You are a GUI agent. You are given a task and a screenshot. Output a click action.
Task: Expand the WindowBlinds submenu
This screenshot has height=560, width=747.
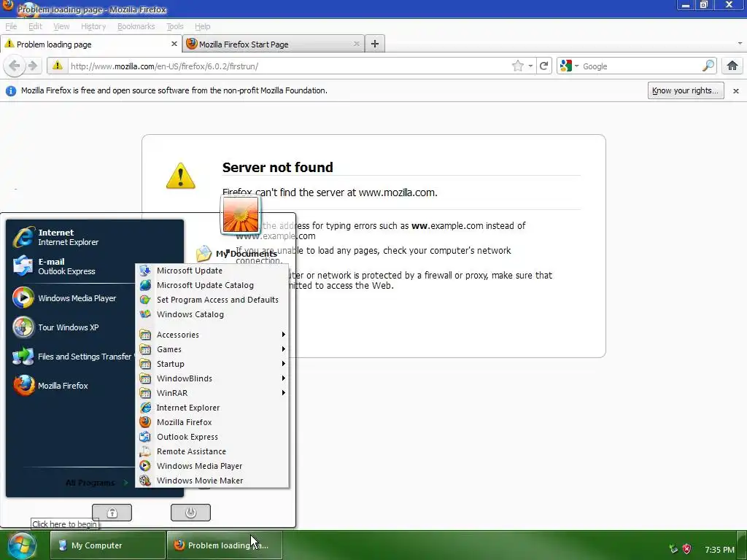[x=212, y=378]
